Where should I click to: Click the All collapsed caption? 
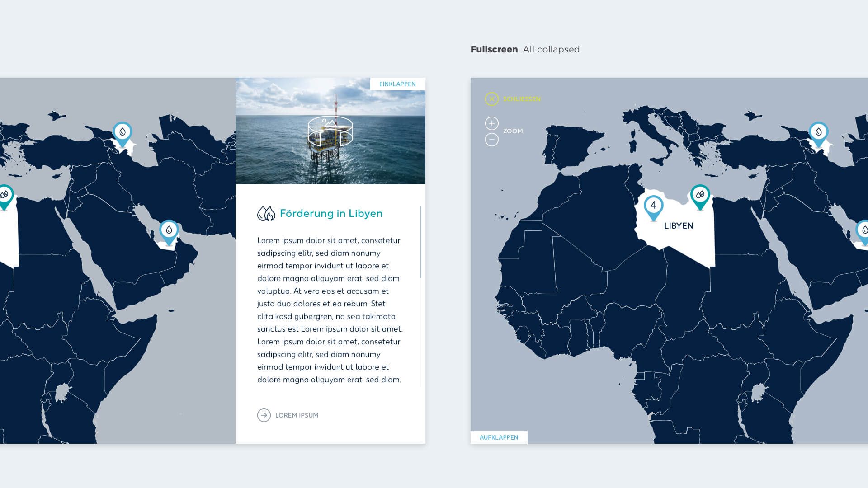click(x=551, y=50)
